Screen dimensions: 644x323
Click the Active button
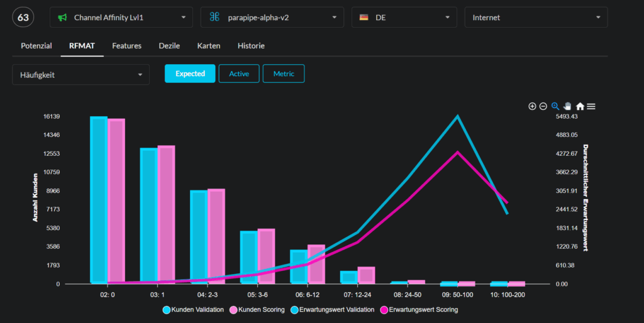tap(239, 74)
